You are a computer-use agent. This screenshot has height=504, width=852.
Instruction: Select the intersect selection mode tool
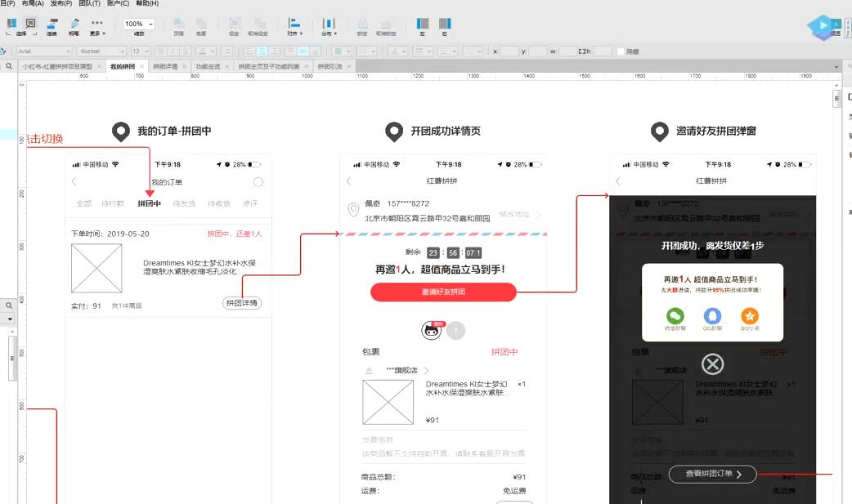(x=11, y=23)
